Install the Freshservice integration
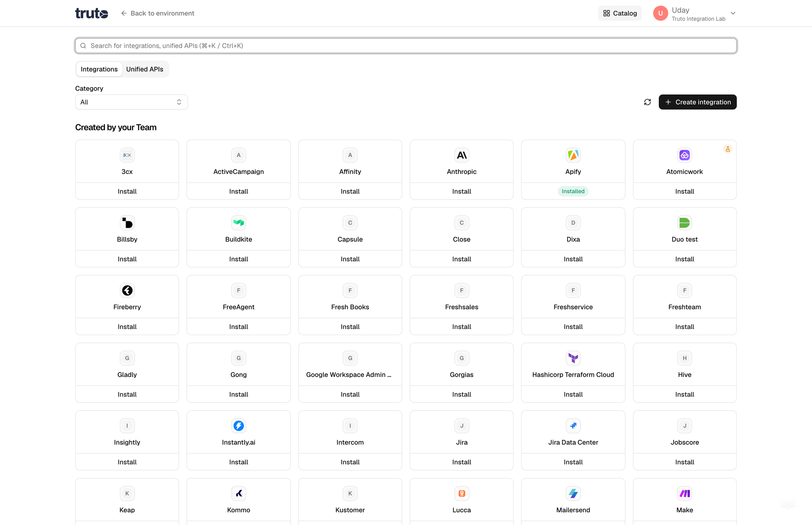812x525 pixels. (573, 327)
